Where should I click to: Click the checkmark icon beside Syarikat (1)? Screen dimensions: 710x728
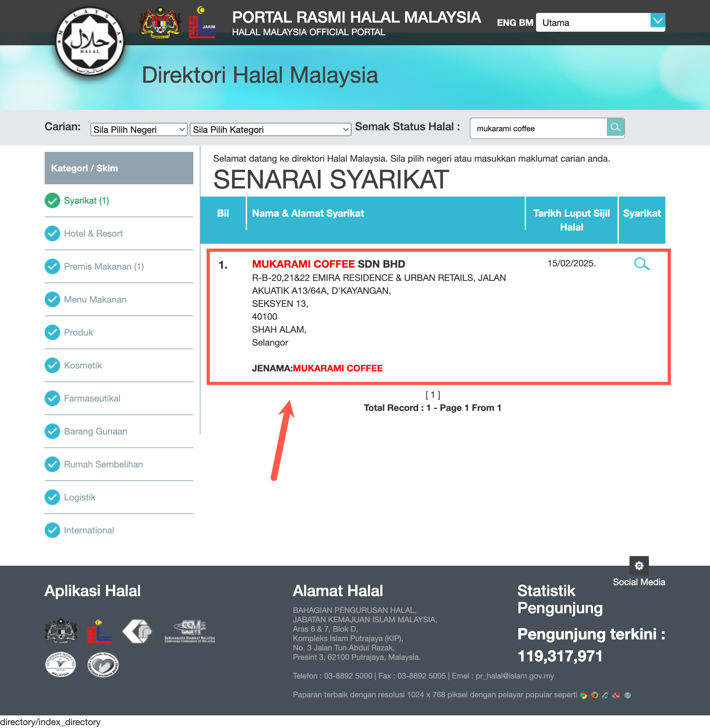tap(52, 200)
